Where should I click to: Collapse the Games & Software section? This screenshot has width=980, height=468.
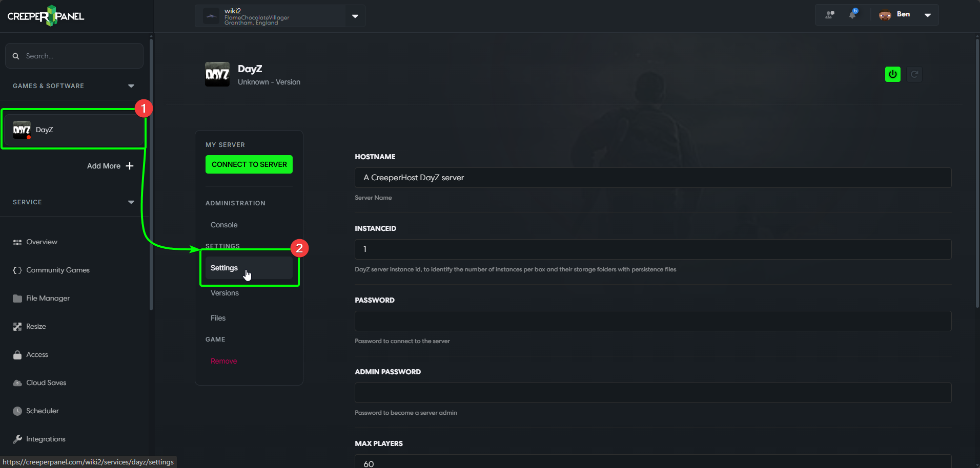point(131,86)
